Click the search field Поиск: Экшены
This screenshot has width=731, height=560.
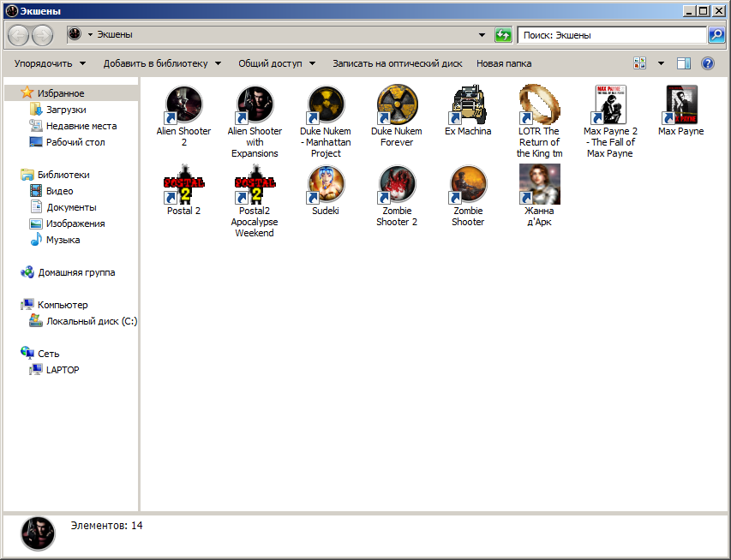coord(612,35)
